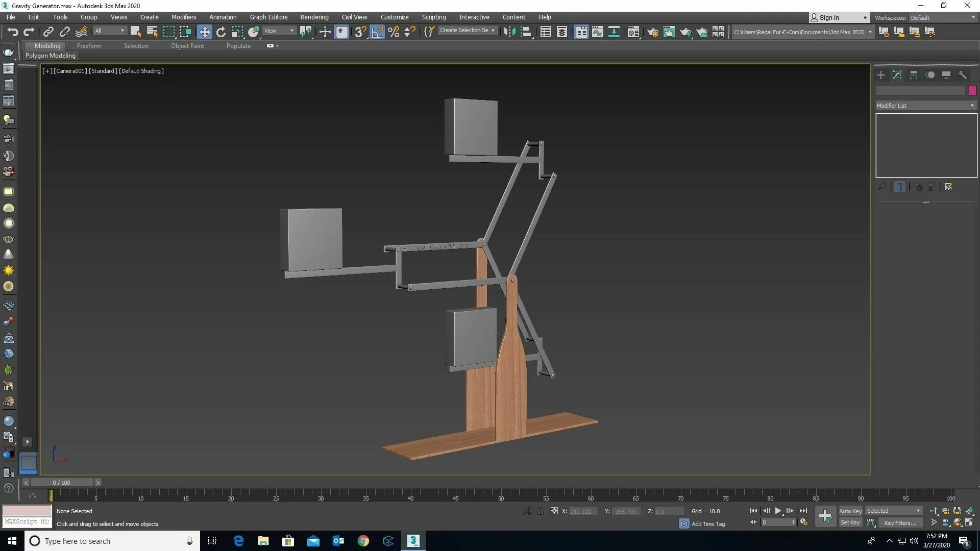Enable Auto Key animation mode
980x551 pixels.
[850, 511]
